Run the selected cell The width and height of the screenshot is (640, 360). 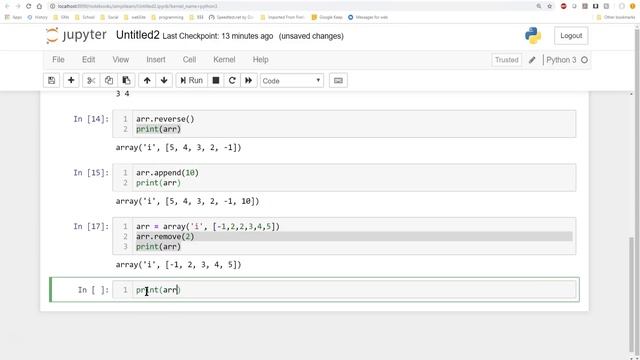pyautogui.click(x=191, y=80)
